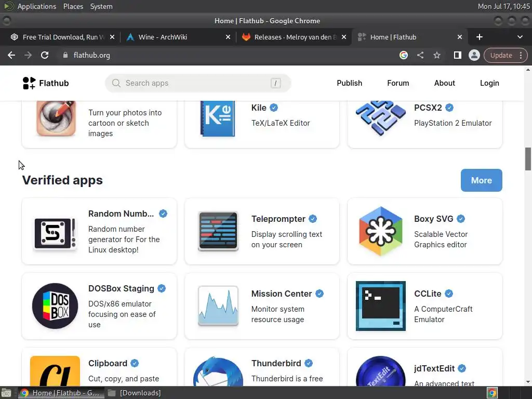Screen dimensions: 532x399
Task: Click the scrollbar up arrow
Action: [x=528, y=70]
